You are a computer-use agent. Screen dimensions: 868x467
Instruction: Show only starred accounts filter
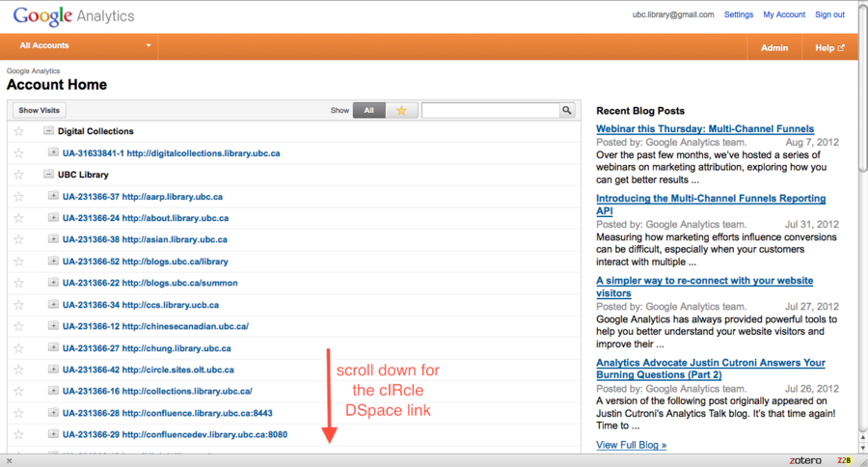[x=401, y=111]
